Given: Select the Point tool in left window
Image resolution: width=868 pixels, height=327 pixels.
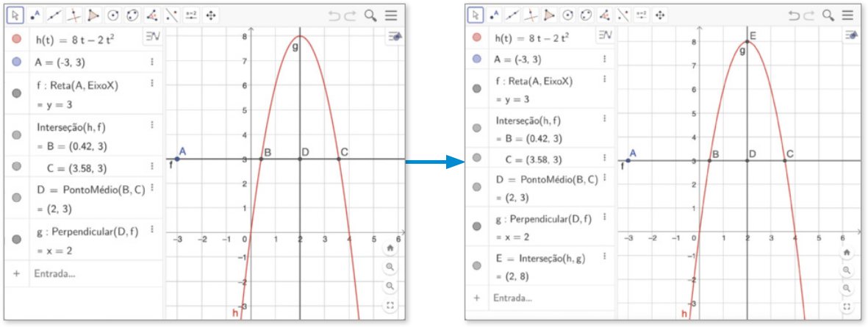Looking at the screenshot, I should coord(35,15).
